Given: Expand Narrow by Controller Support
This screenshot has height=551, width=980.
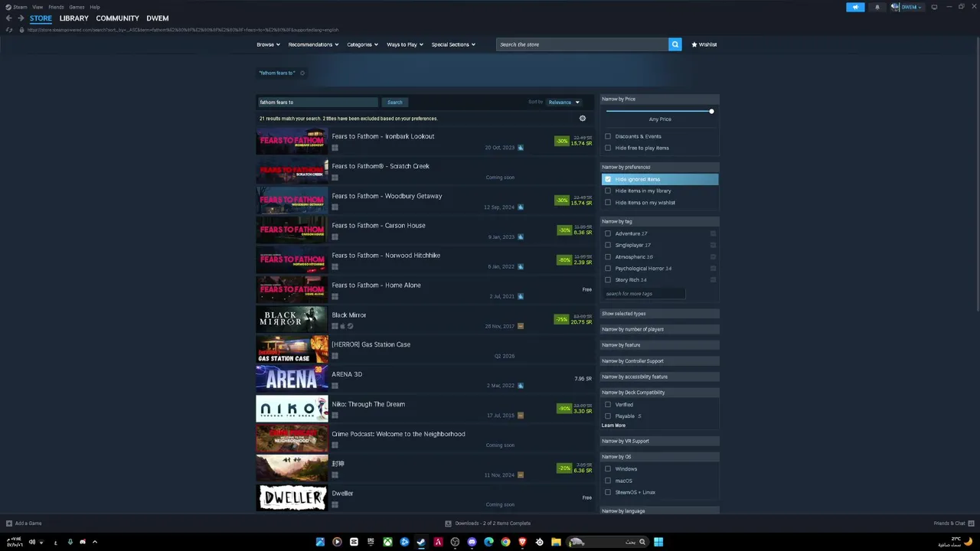Looking at the screenshot, I should click(x=659, y=361).
